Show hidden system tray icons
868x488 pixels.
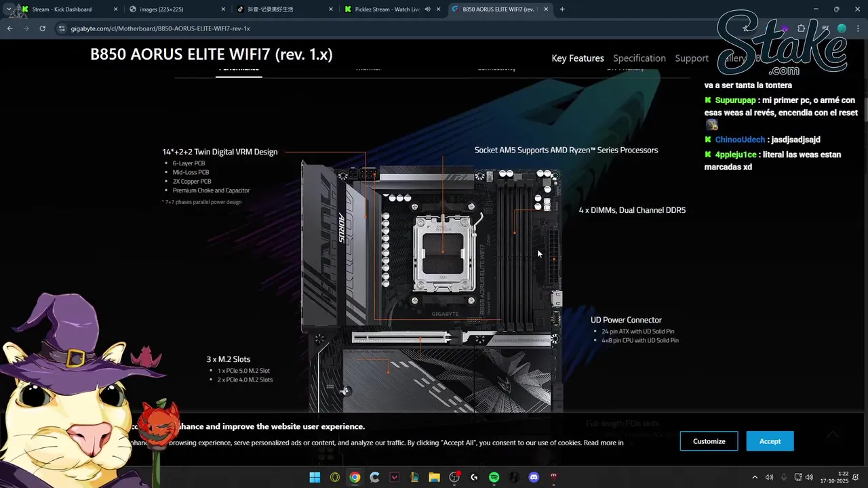pyautogui.click(x=755, y=477)
